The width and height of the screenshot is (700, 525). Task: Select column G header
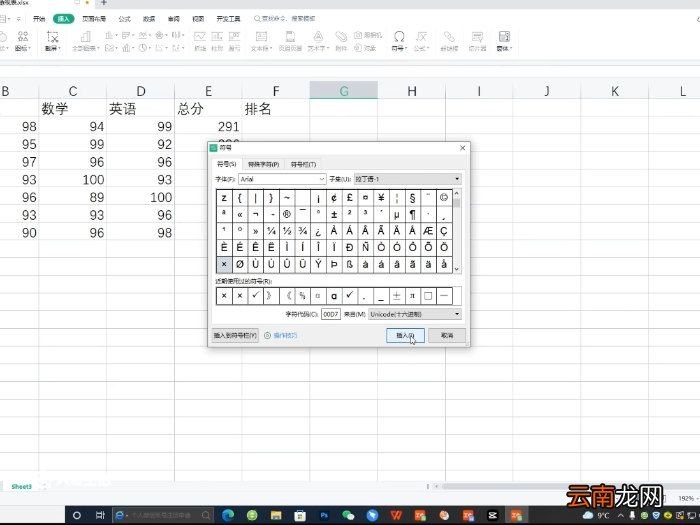344,91
